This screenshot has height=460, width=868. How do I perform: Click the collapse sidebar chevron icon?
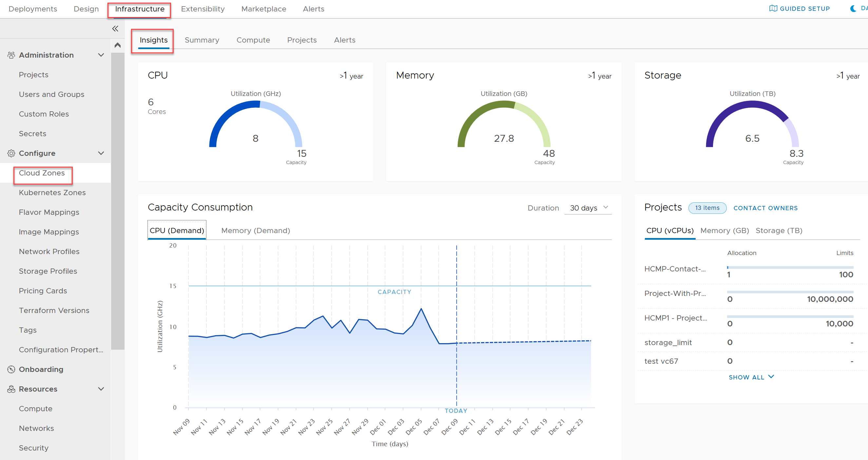pos(114,29)
